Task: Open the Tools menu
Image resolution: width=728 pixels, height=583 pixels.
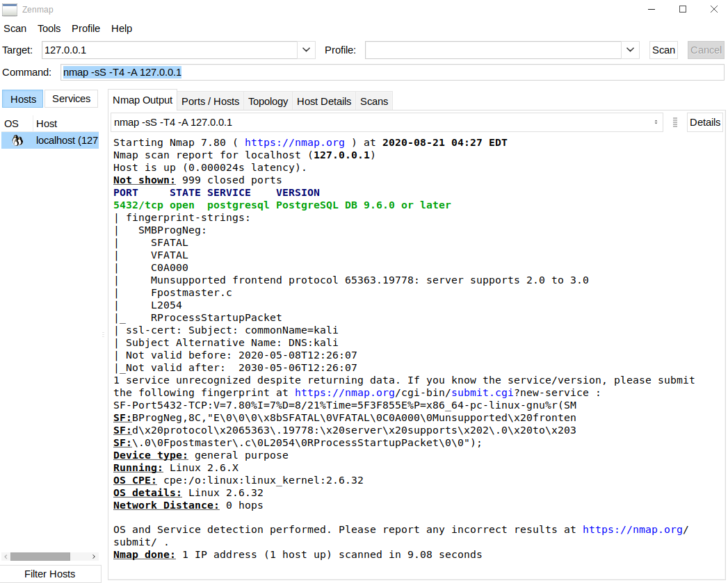Action: 49,28
